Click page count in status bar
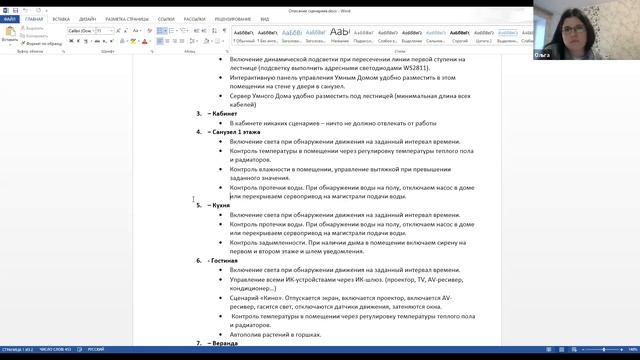The height and width of the screenshot is (360, 640). coord(18,350)
